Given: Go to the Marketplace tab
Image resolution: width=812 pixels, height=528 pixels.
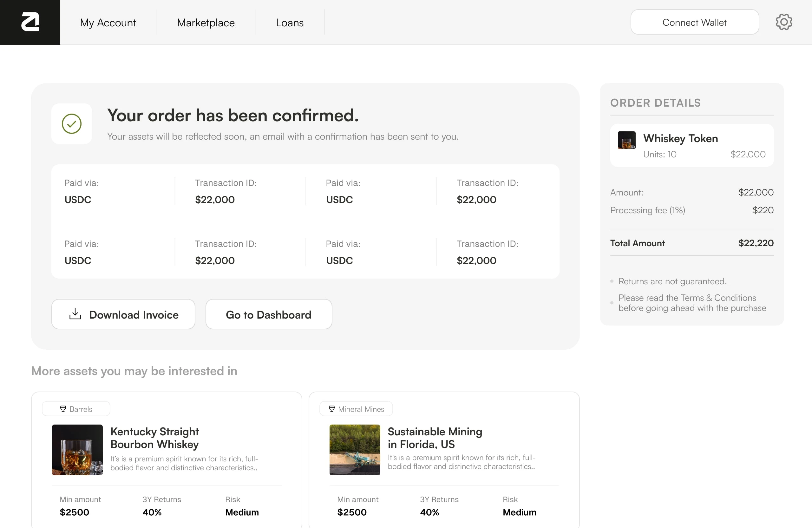Looking at the screenshot, I should coord(206,23).
